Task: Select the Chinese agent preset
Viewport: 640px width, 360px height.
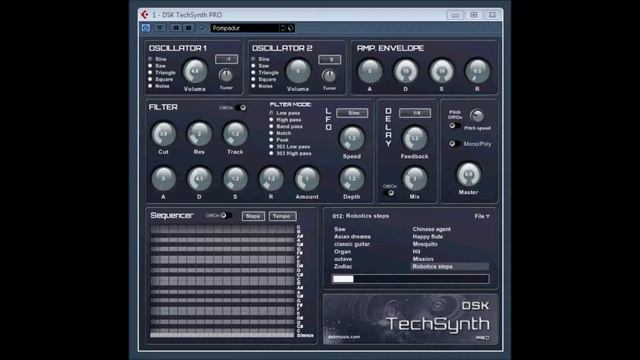Action: pos(431,229)
